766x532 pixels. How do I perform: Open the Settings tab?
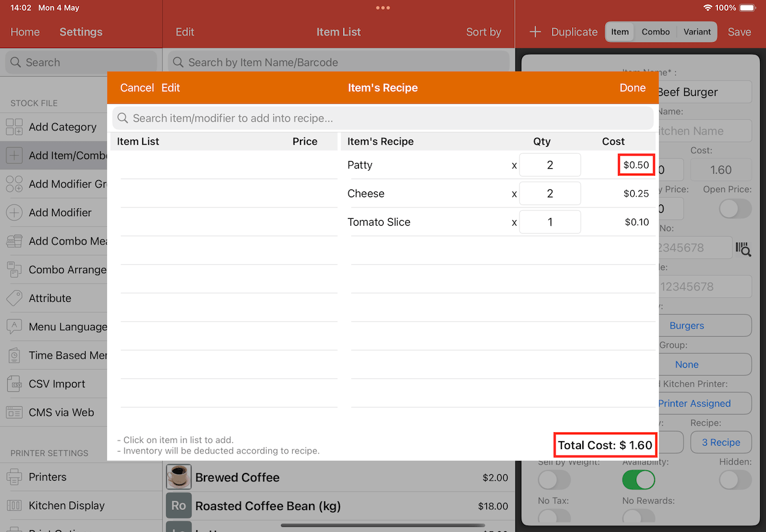tap(81, 32)
